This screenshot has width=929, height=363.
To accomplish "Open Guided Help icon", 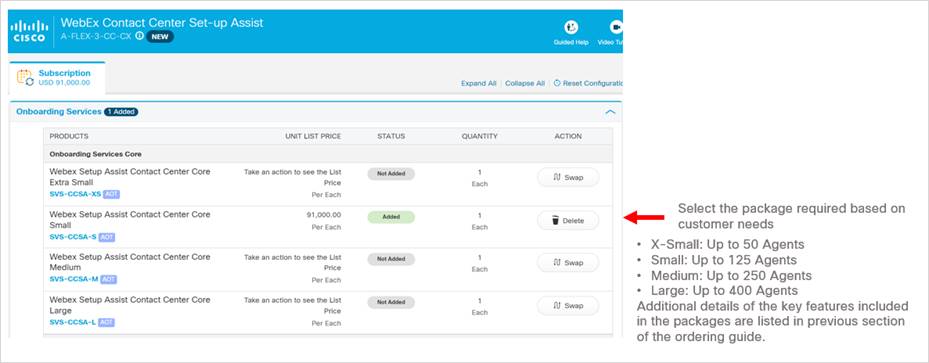I will (x=571, y=27).
